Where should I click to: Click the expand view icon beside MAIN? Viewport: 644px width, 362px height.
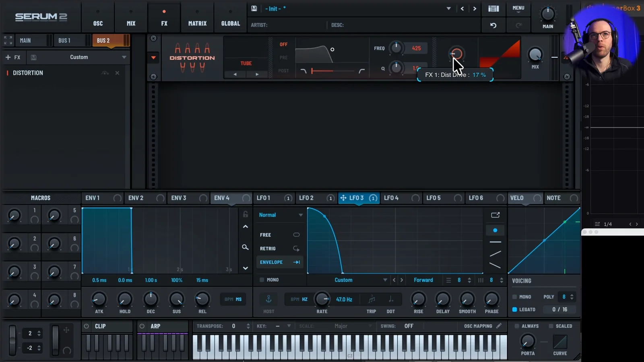[8, 40]
